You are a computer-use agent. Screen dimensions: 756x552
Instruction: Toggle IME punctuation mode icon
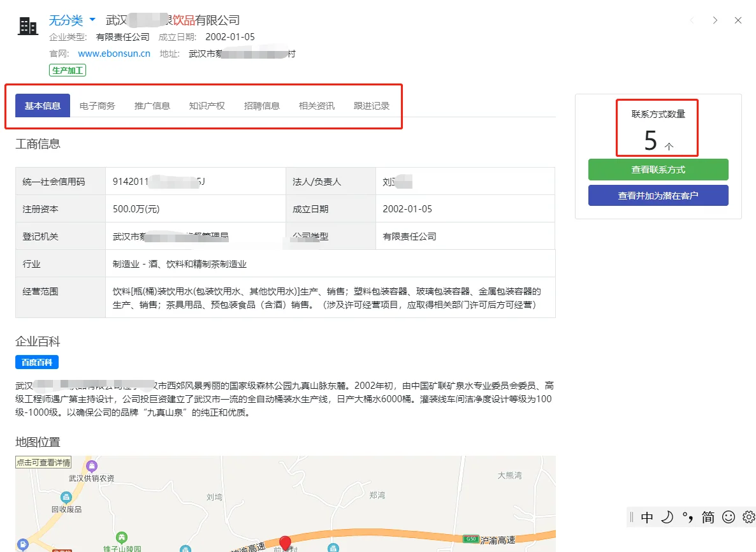point(688,518)
